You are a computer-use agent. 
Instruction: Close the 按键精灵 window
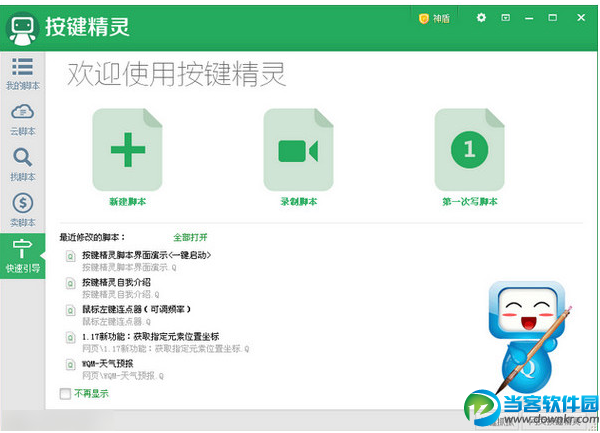581,18
